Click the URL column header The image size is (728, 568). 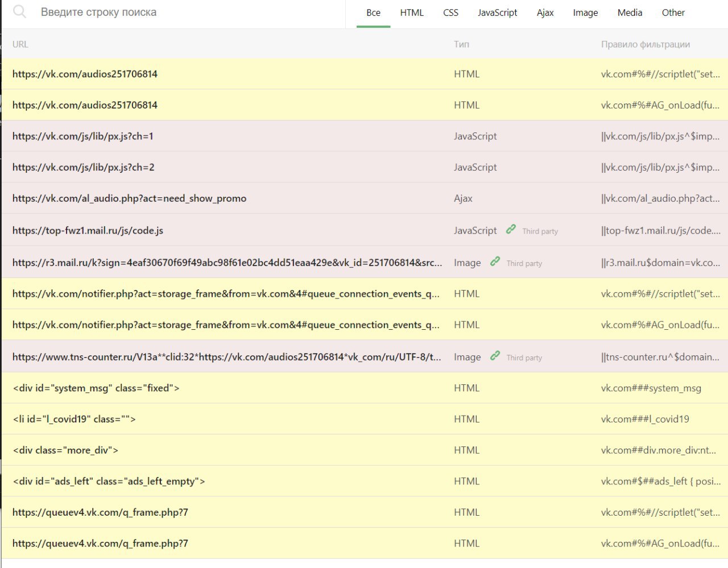[20, 44]
